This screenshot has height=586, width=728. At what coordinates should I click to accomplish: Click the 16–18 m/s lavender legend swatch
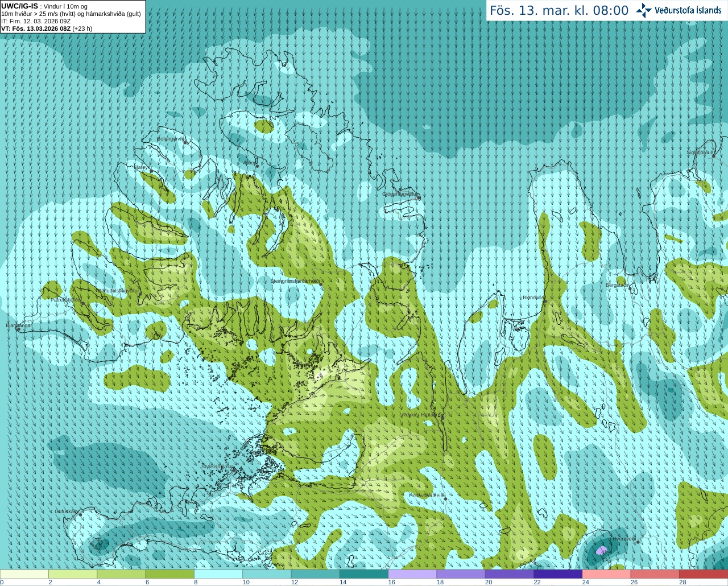(412, 574)
